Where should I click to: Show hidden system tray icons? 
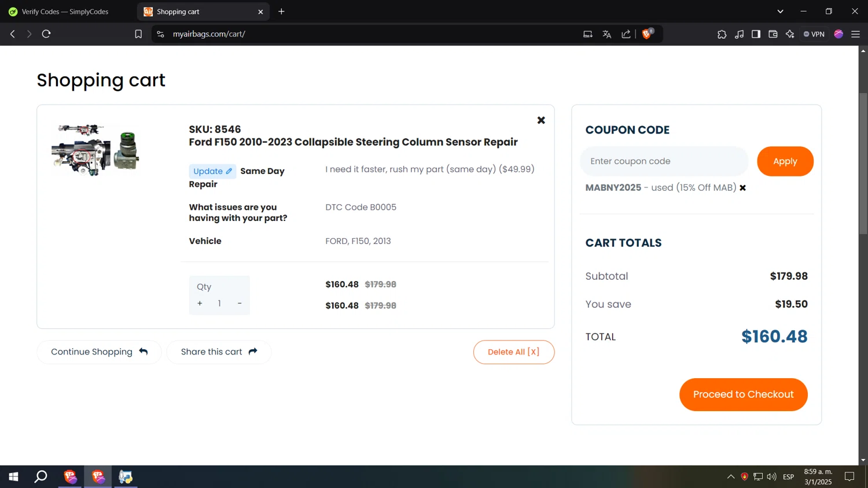731,477
